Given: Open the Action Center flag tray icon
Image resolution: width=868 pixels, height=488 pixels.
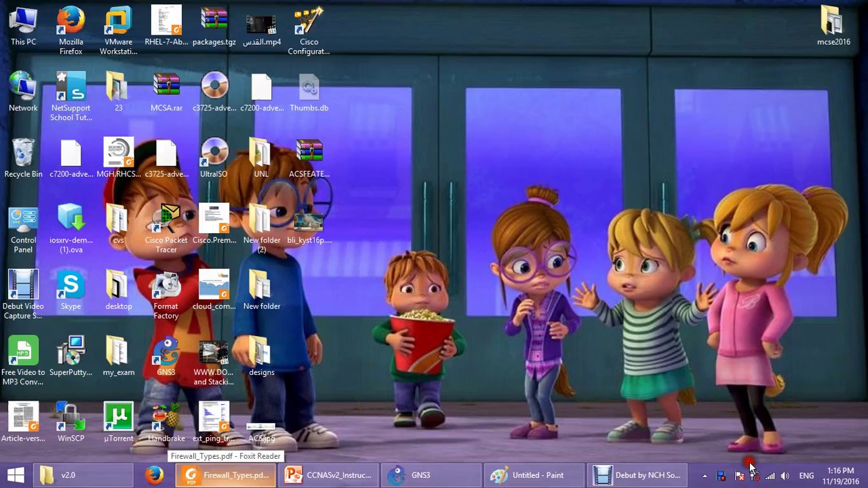Looking at the screenshot, I should click(739, 476).
